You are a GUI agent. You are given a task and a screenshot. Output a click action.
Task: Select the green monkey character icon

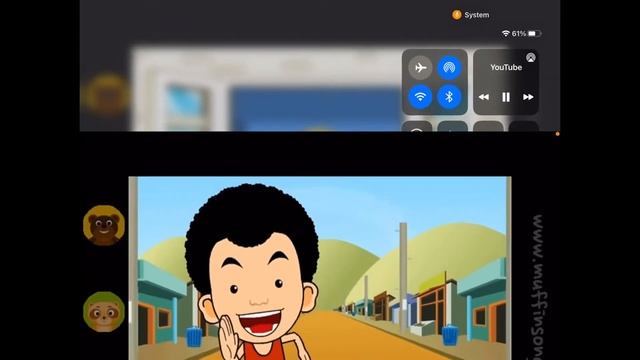[104, 311]
